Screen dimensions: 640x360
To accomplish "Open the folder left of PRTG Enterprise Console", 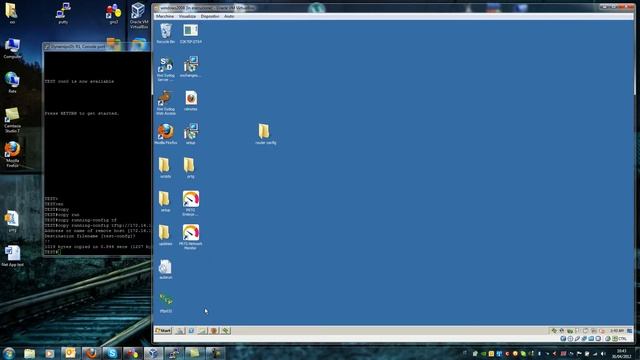I will (165, 201).
